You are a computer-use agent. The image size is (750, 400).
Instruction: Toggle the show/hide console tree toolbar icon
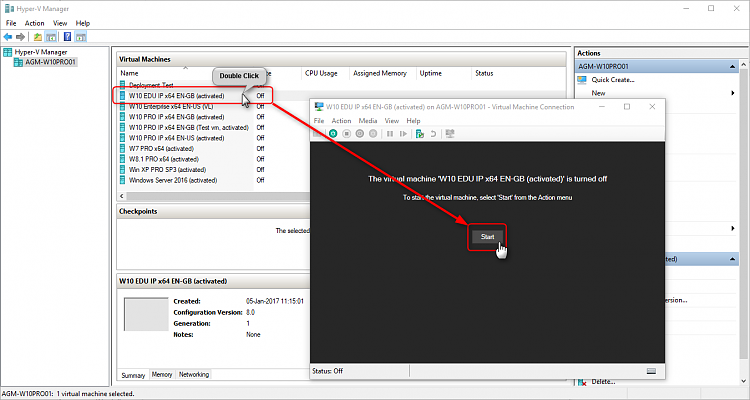51,37
